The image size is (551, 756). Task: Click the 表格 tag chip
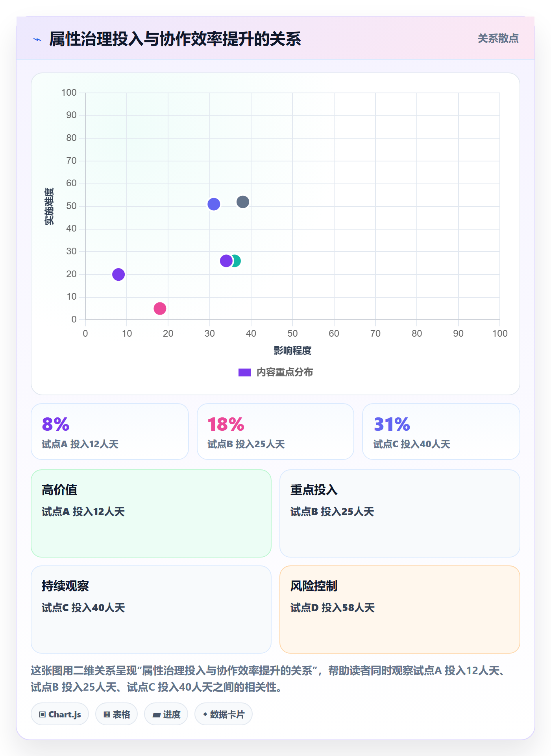coord(116,714)
